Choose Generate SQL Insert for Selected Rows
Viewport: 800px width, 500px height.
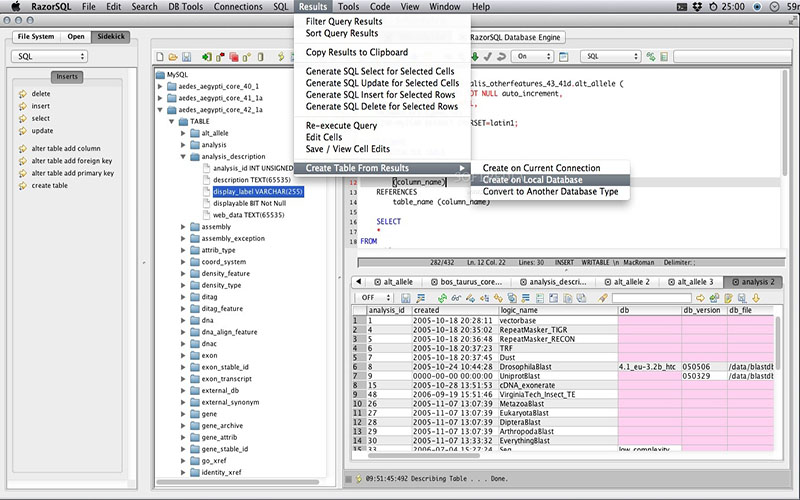pyautogui.click(x=382, y=94)
